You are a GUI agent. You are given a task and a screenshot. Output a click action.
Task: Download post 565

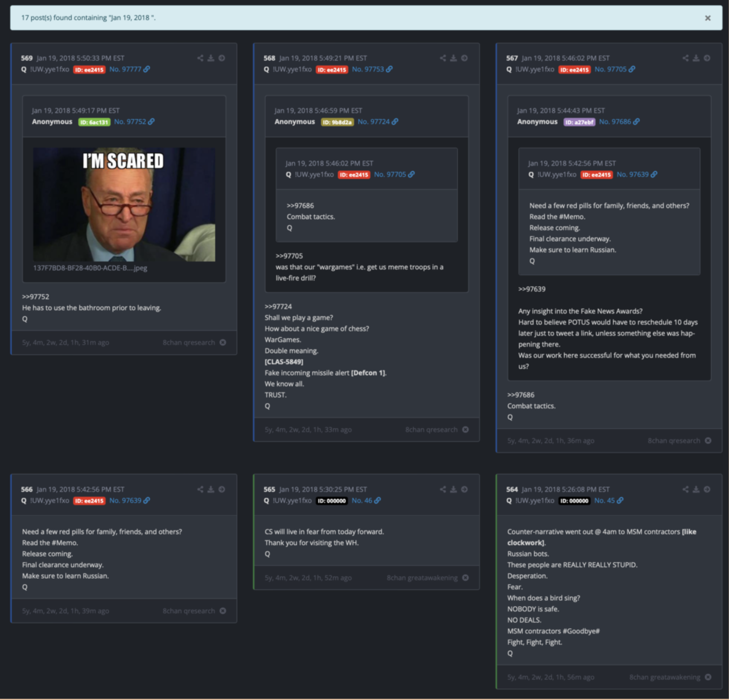453,489
